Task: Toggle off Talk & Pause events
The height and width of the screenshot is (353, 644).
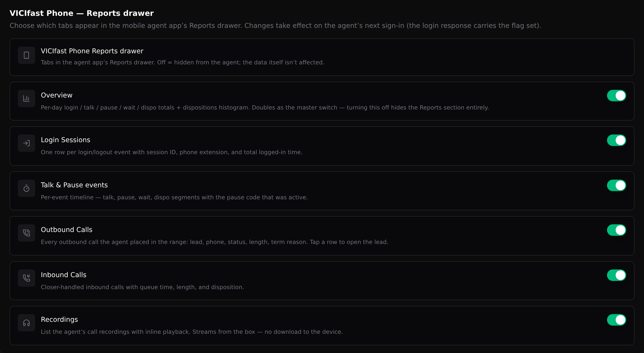Action: point(617,186)
